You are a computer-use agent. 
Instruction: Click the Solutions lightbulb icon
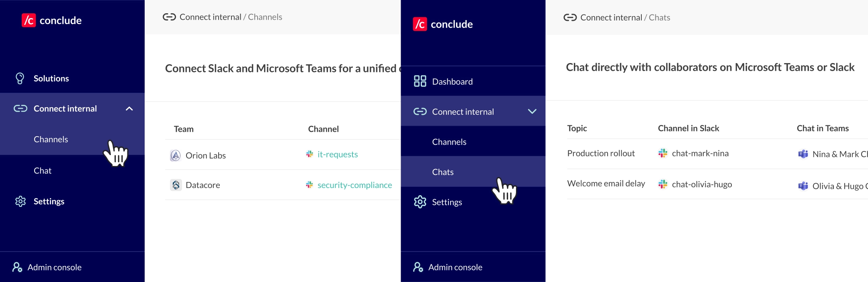tap(20, 78)
